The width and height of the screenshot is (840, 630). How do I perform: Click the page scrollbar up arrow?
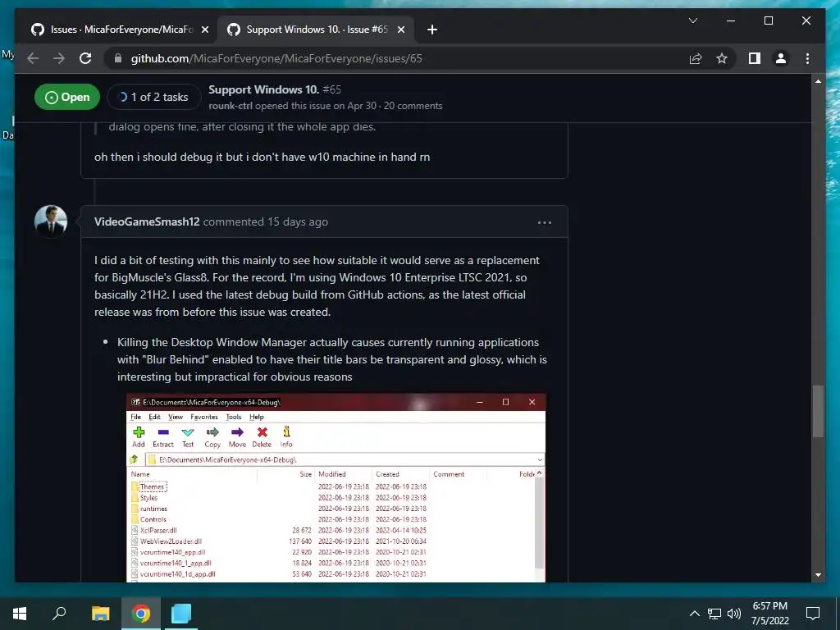(818, 81)
